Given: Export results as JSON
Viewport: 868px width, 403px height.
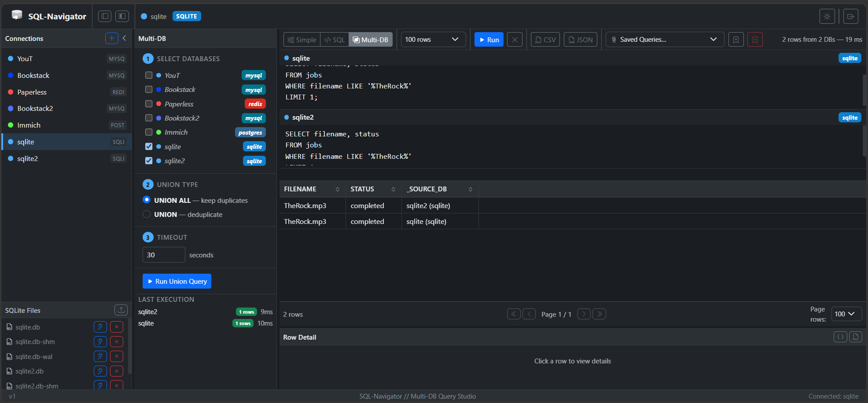Looking at the screenshot, I should click(581, 40).
